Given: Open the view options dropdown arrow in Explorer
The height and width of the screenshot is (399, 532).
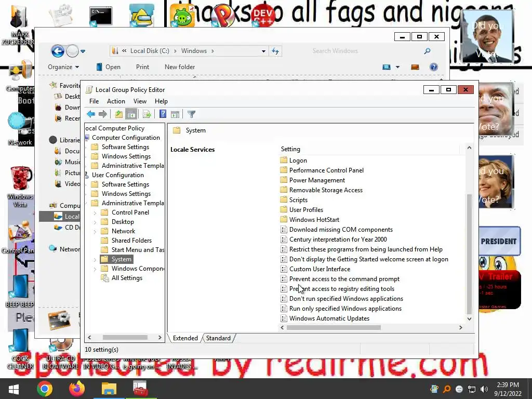Looking at the screenshot, I should point(397,67).
